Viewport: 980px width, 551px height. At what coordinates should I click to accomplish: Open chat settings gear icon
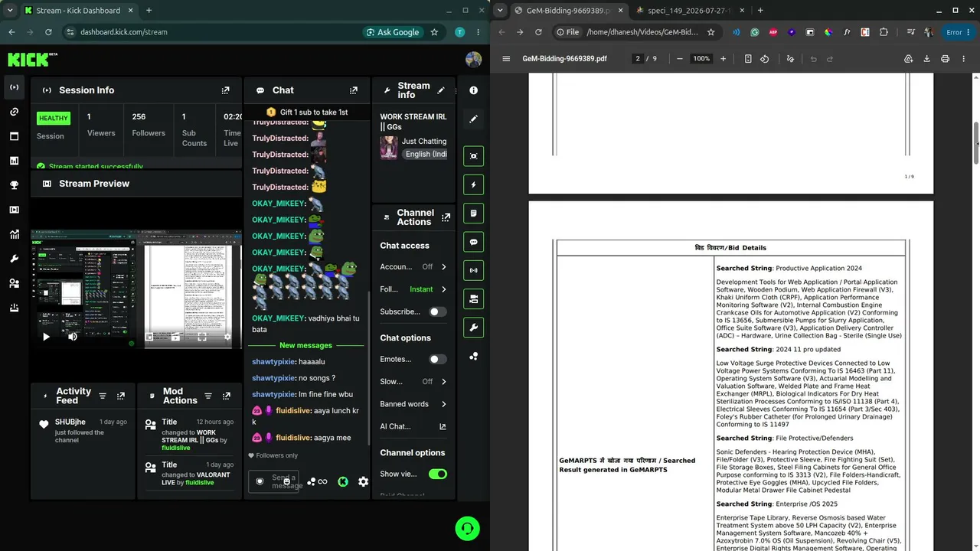pos(363,481)
